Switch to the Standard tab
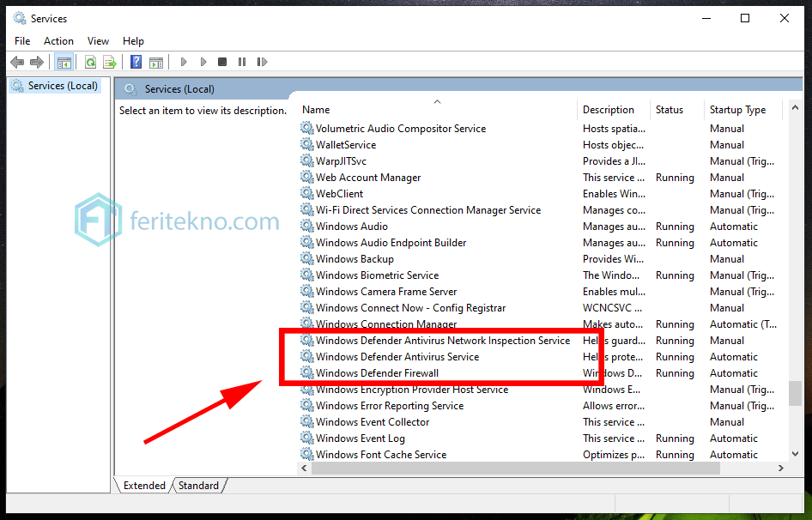The height and width of the screenshot is (520, 812). [x=198, y=486]
